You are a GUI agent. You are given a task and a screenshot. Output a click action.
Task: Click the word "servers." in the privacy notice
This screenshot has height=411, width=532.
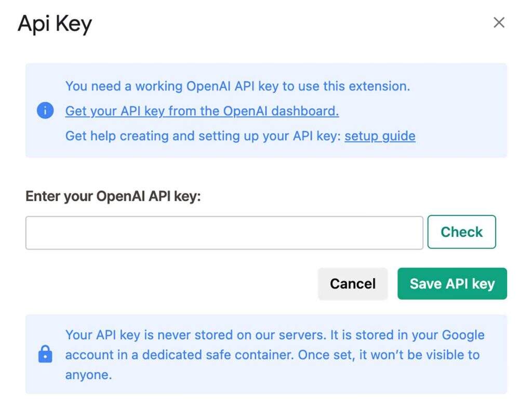302,335
